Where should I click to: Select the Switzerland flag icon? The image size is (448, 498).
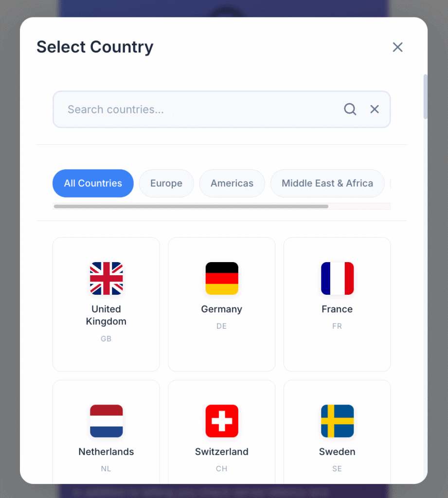222,421
